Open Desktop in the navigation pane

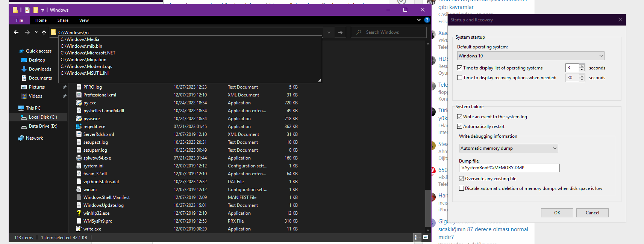point(37,60)
